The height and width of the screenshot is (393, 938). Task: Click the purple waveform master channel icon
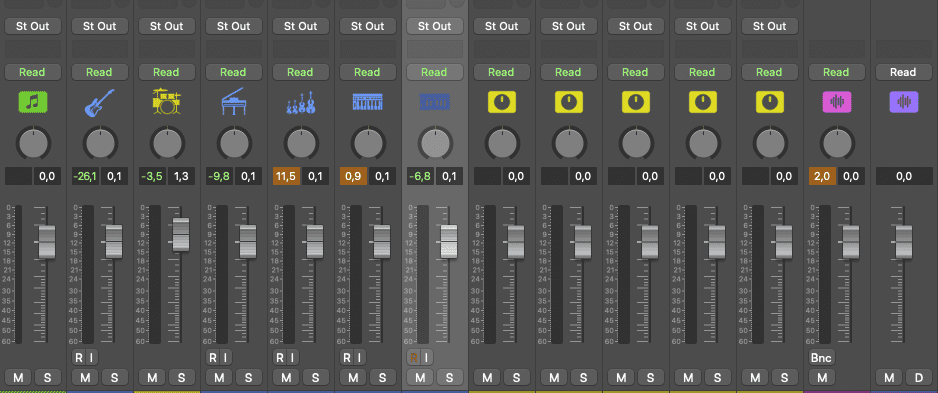click(x=903, y=102)
